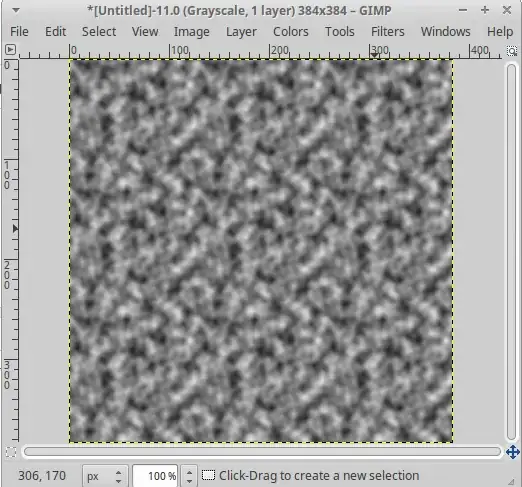The image size is (522, 487).
Task: Open the Help menu
Action: [x=500, y=32]
